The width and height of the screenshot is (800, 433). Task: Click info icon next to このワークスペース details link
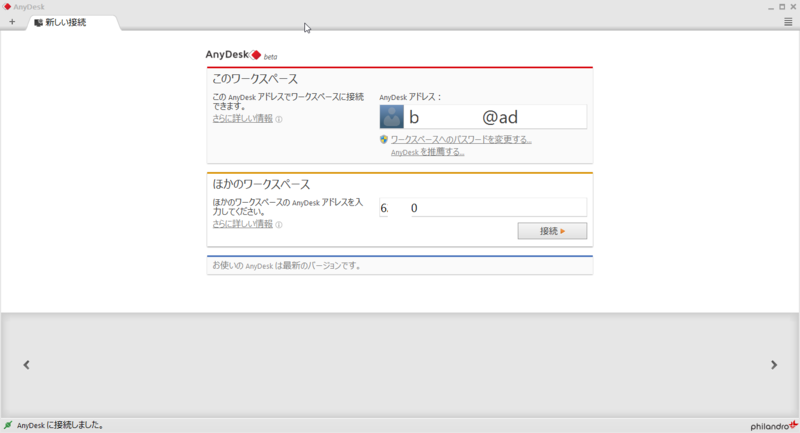tap(279, 119)
